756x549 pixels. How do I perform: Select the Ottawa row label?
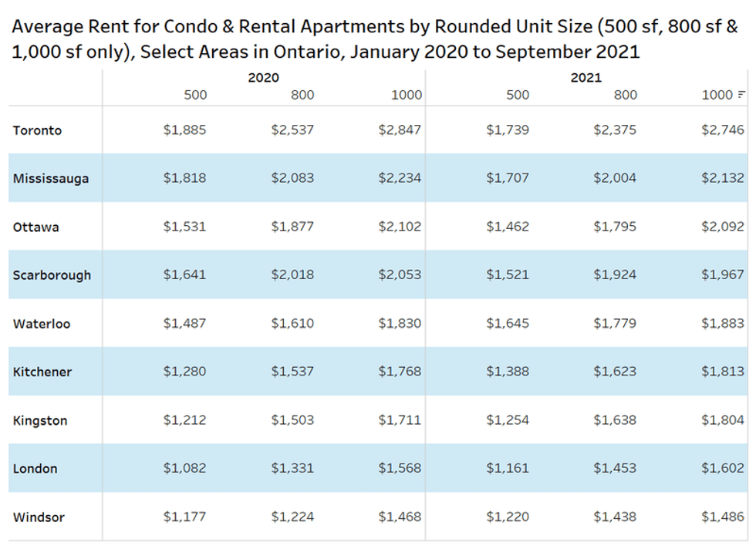click(x=35, y=227)
